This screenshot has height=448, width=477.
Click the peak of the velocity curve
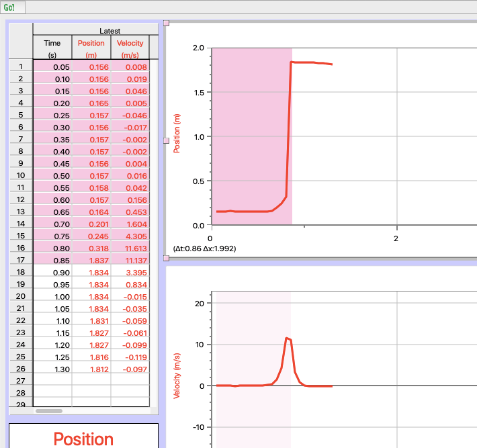point(287,338)
